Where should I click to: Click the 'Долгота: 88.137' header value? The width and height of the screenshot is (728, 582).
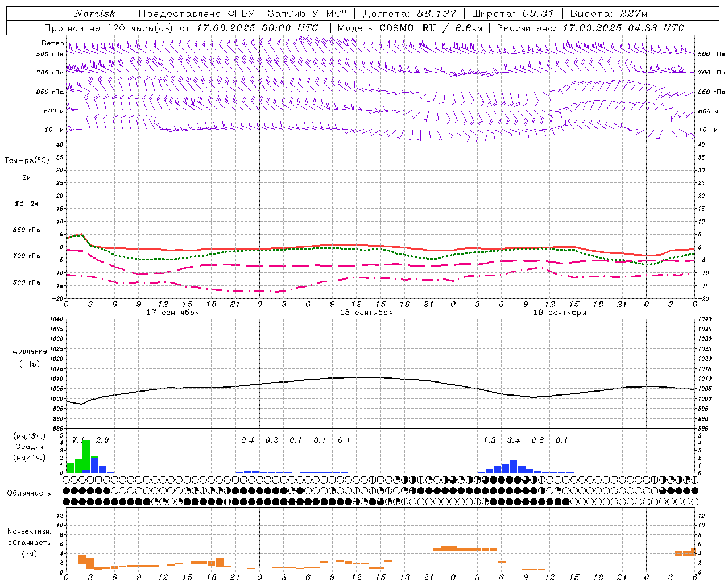409,14
